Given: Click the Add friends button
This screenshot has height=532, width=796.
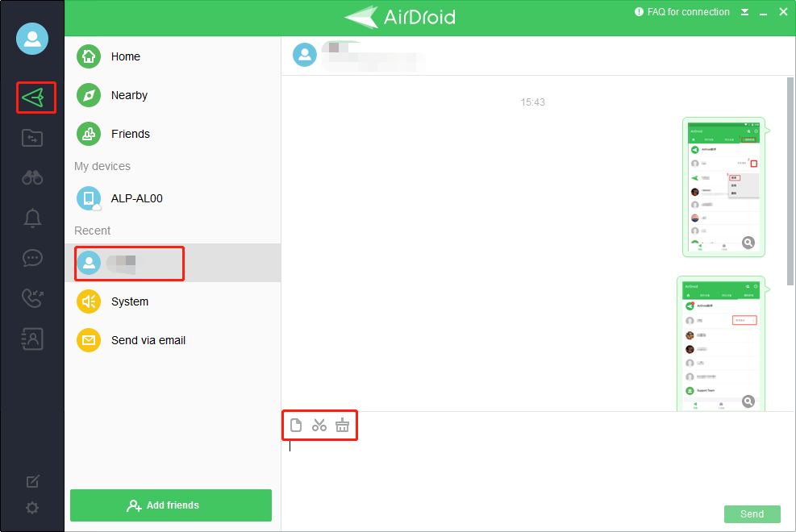Looking at the screenshot, I should (171, 505).
